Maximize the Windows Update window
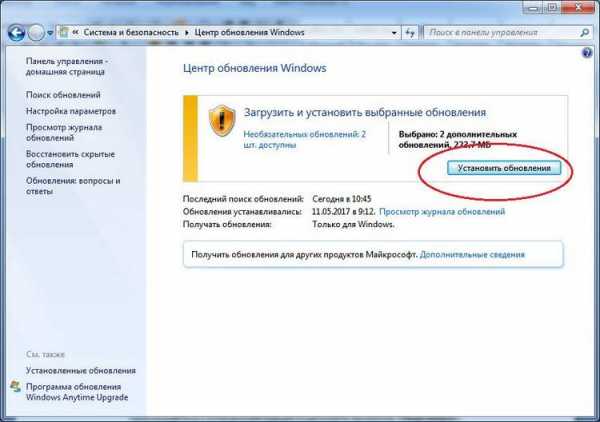The width and height of the screenshot is (600, 422). click(552, 7)
